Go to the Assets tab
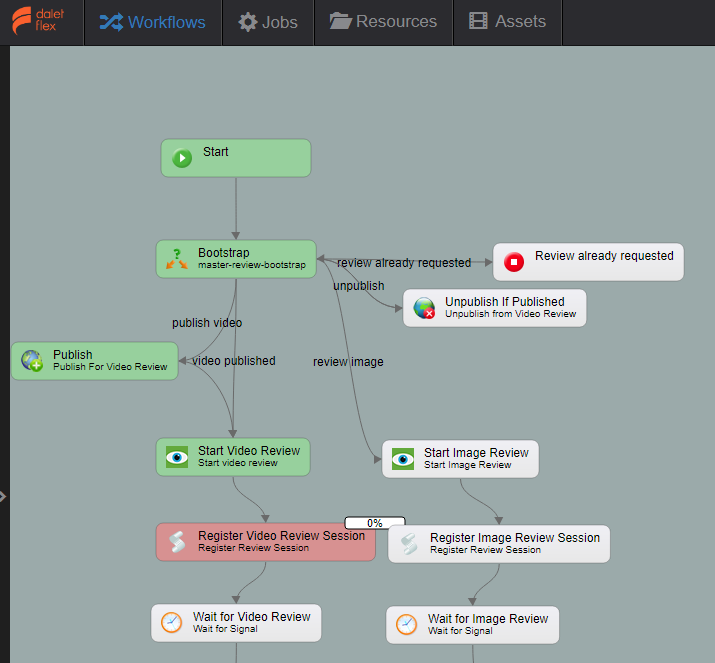Viewport: 715px width, 663px height. tap(507, 22)
